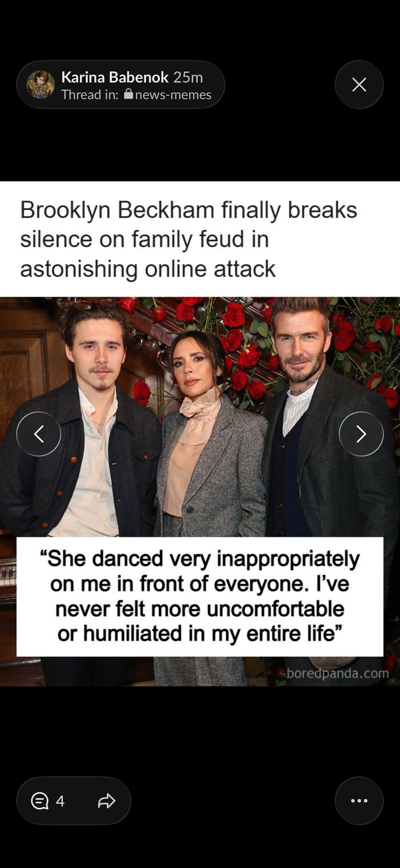The image size is (400, 868).
Task: Open thread replies via the comment icon
Action: point(40,801)
